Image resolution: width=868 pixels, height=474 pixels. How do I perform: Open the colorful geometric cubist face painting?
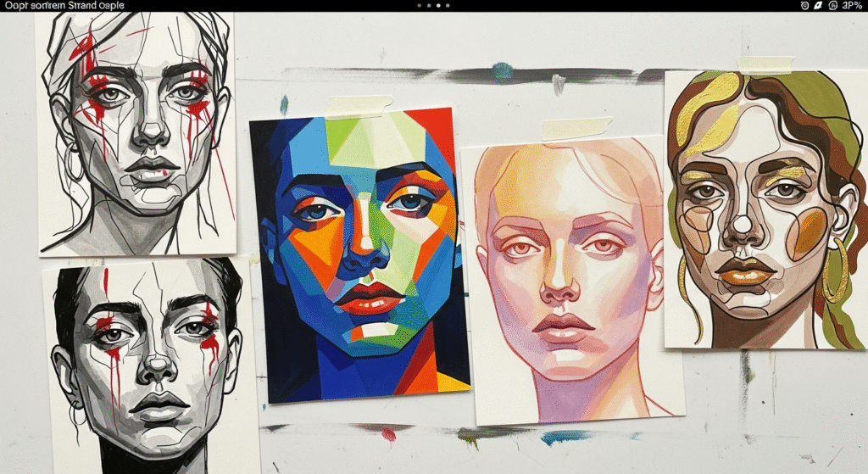pyautogui.click(x=359, y=254)
